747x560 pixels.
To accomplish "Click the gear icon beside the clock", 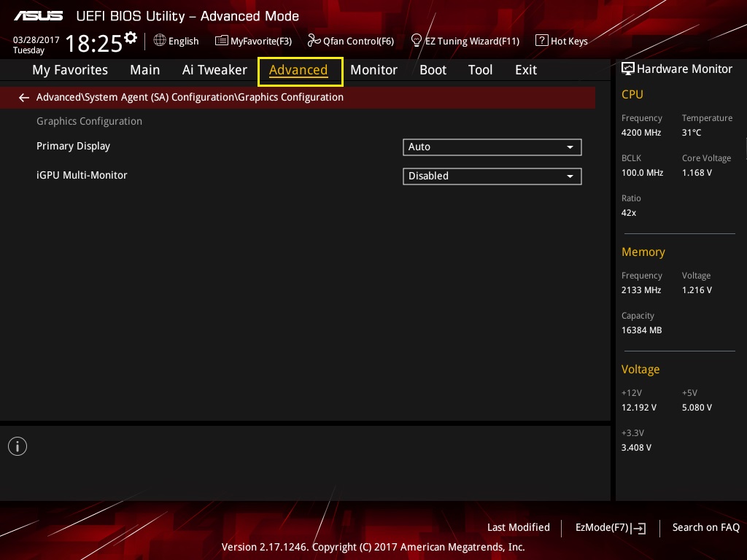I will (131, 38).
